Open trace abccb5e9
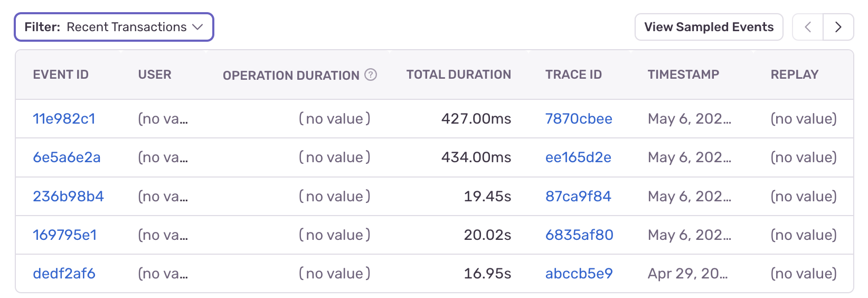The image size is (868, 298). click(x=579, y=274)
